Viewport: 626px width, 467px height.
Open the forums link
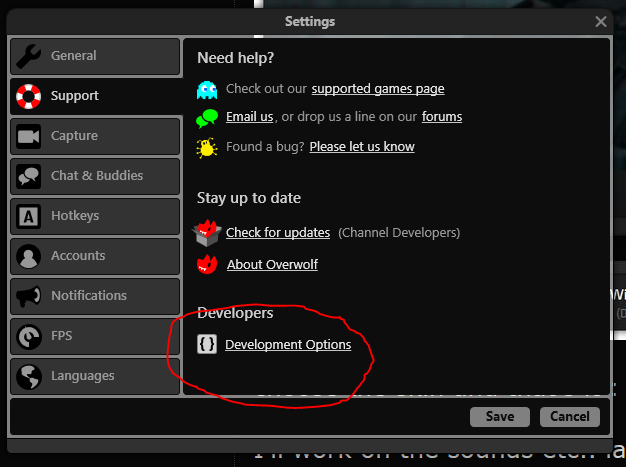tap(442, 117)
